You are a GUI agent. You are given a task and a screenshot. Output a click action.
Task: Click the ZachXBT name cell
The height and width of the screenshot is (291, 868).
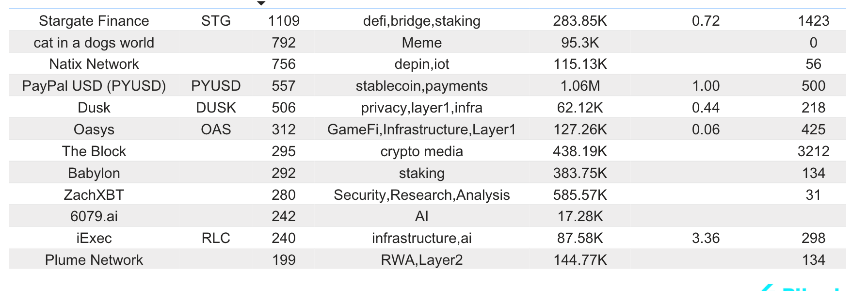pyautogui.click(x=94, y=195)
